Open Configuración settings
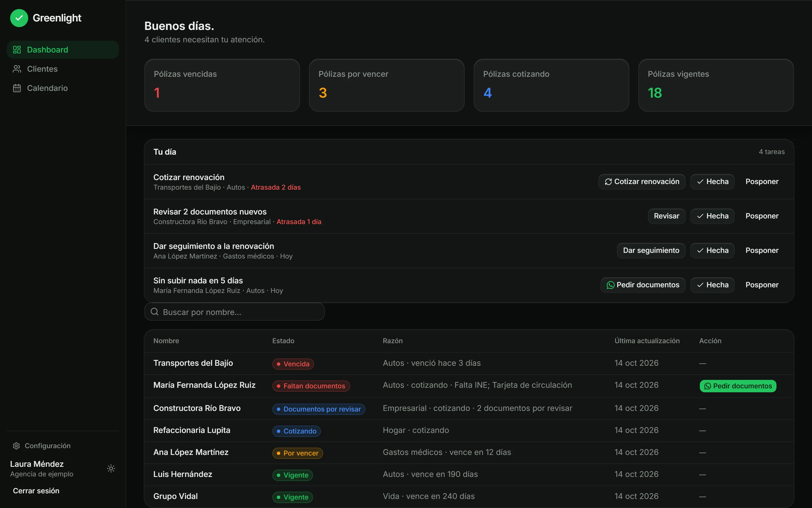 coord(42,446)
